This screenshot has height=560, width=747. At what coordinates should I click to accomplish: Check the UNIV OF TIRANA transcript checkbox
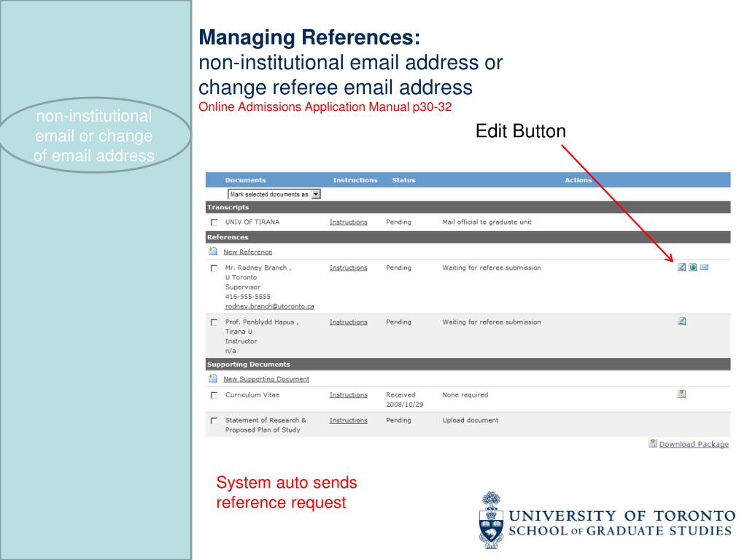tap(214, 222)
